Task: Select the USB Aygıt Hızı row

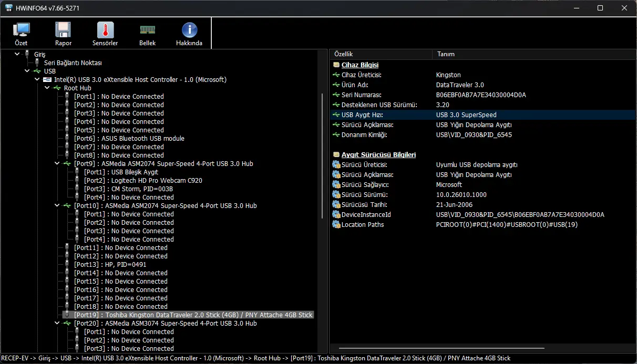Action: (482, 115)
